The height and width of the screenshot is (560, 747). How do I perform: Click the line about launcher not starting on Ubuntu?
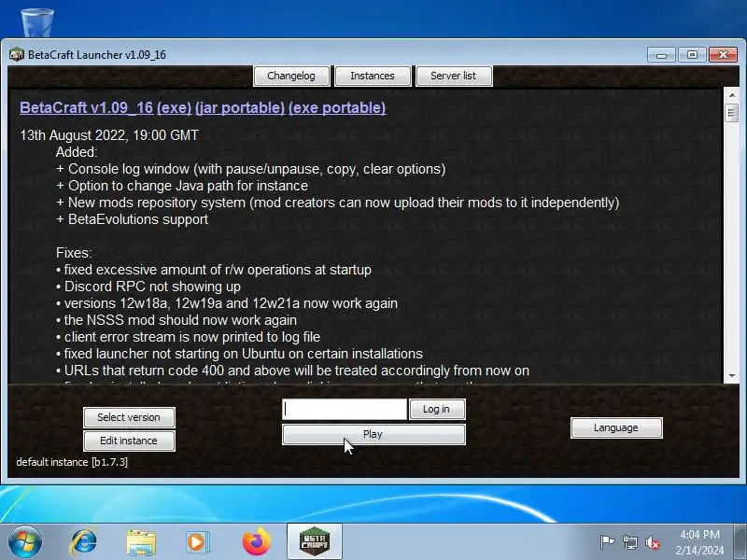click(x=239, y=354)
